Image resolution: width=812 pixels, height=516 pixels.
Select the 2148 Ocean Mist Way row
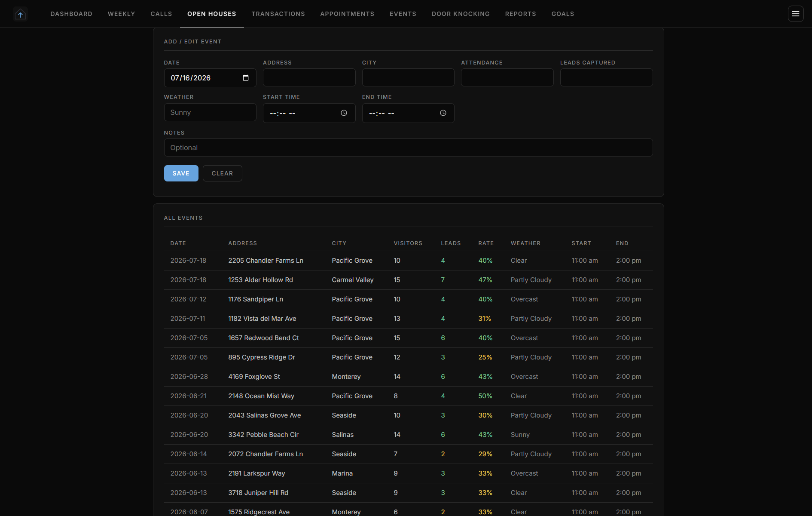(x=408, y=396)
